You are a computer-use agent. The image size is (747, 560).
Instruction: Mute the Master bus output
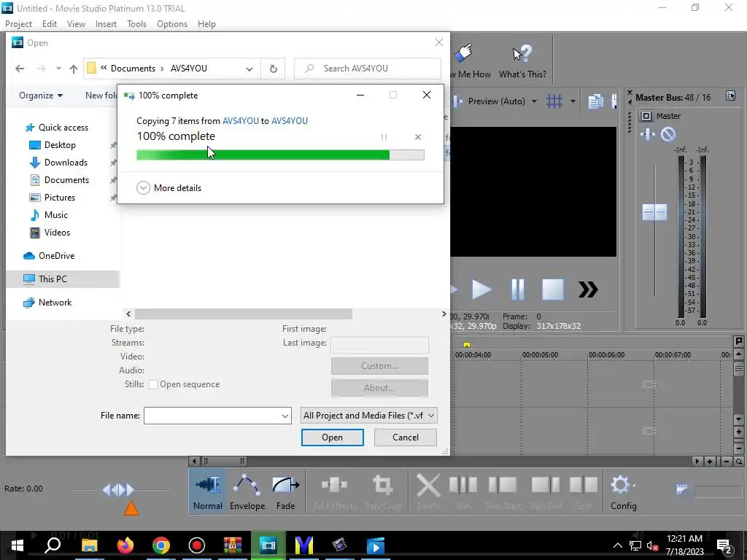point(668,134)
